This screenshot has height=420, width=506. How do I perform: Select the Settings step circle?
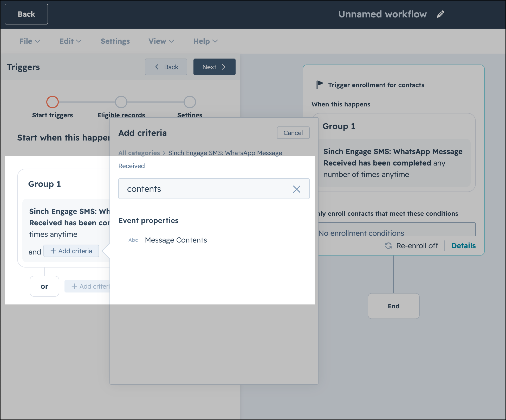point(190,102)
